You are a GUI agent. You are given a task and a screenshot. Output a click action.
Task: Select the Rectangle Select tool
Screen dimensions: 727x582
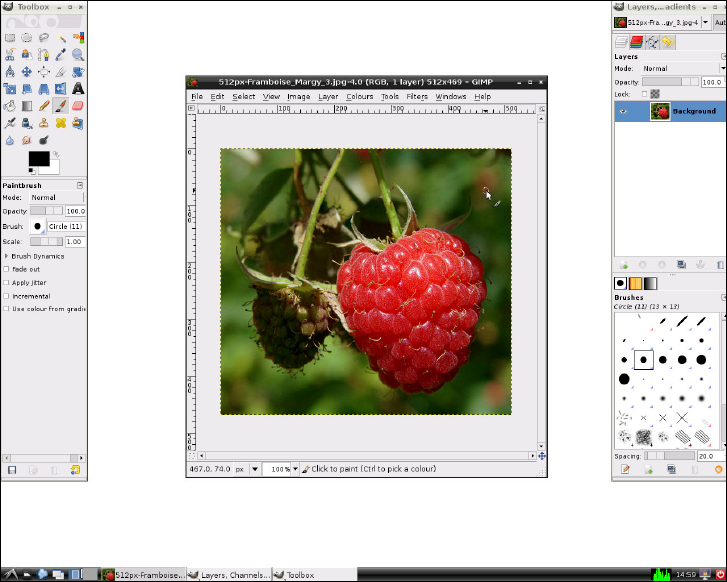click(x=10, y=37)
